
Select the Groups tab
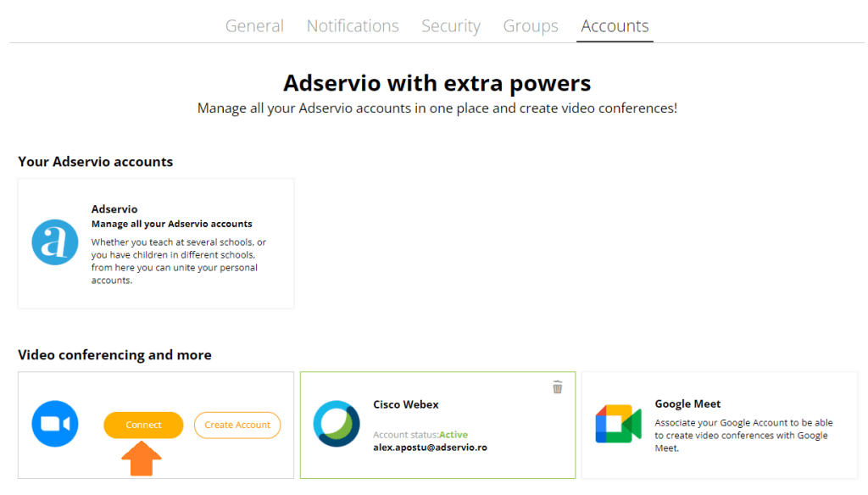[x=531, y=26]
